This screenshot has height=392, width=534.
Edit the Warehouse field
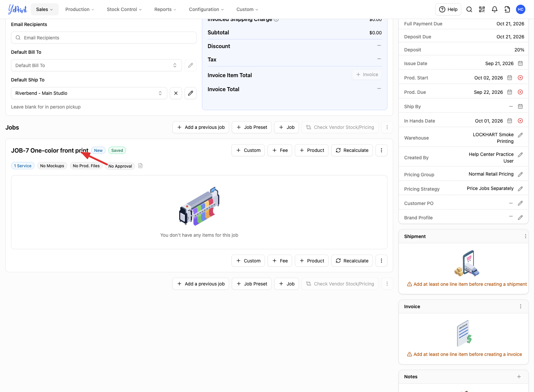click(x=520, y=135)
